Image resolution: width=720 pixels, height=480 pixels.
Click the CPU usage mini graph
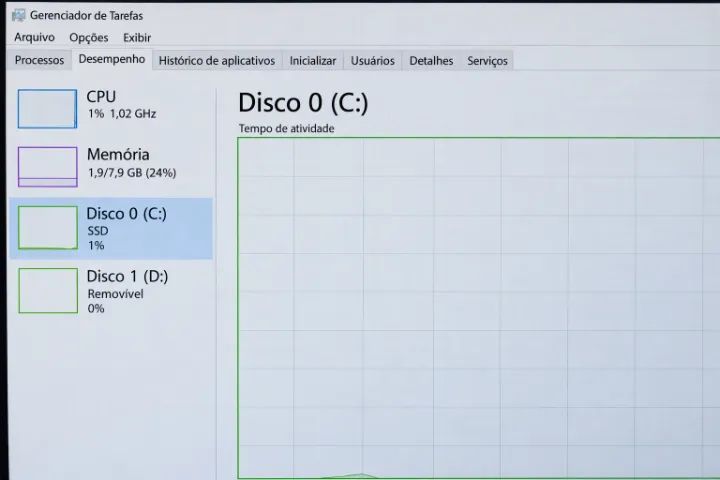47,109
